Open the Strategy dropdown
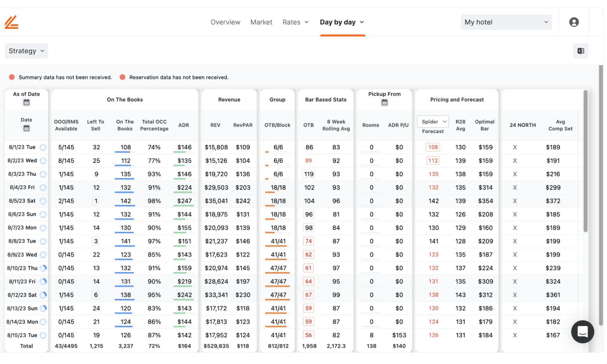The height and width of the screenshot is (364, 607). (x=26, y=51)
